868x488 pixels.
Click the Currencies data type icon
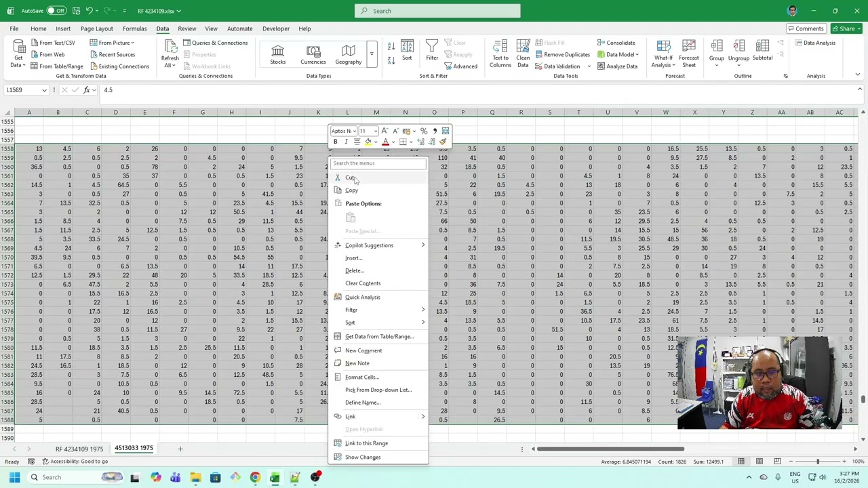point(313,55)
